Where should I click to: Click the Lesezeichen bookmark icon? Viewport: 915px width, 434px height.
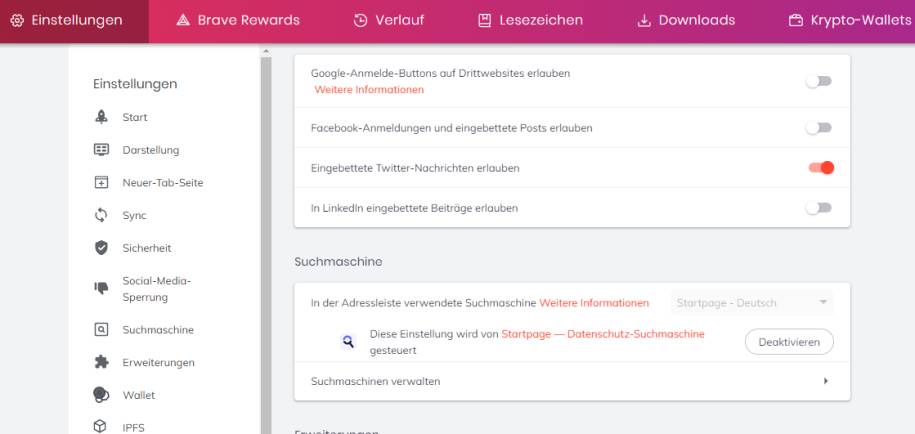click(x=484, y=20)
